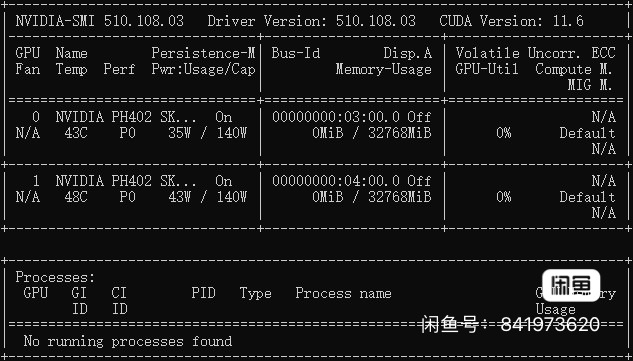Viewport: 633px width, 361px height.
Task: Click GPU 0's "NVIDIA PH402 SK..." name
Action: pos(126,117)
